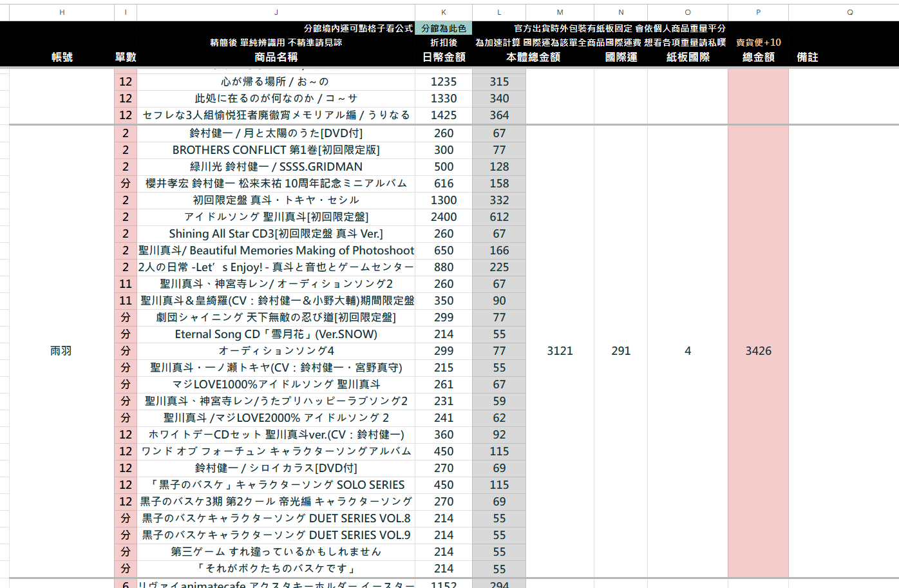Select 「それがボクたちのバスケです」 cell

click(x=276, y=569)
